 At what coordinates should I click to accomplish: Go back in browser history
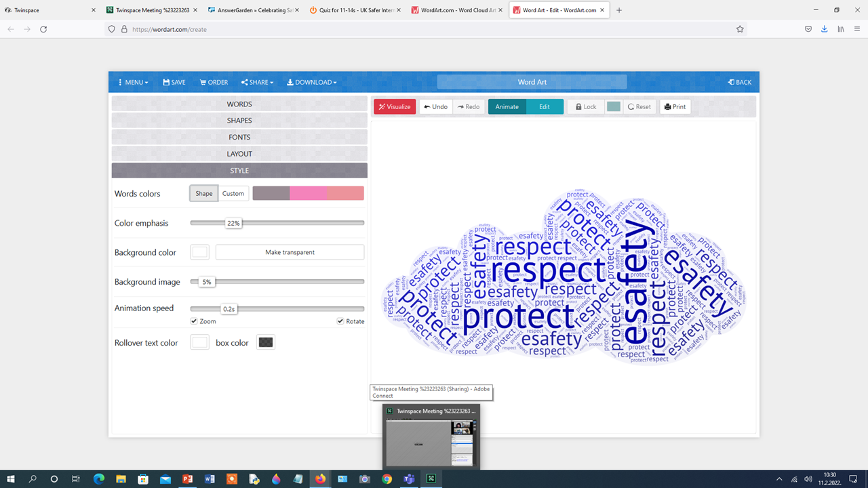(x=10, y=29)
